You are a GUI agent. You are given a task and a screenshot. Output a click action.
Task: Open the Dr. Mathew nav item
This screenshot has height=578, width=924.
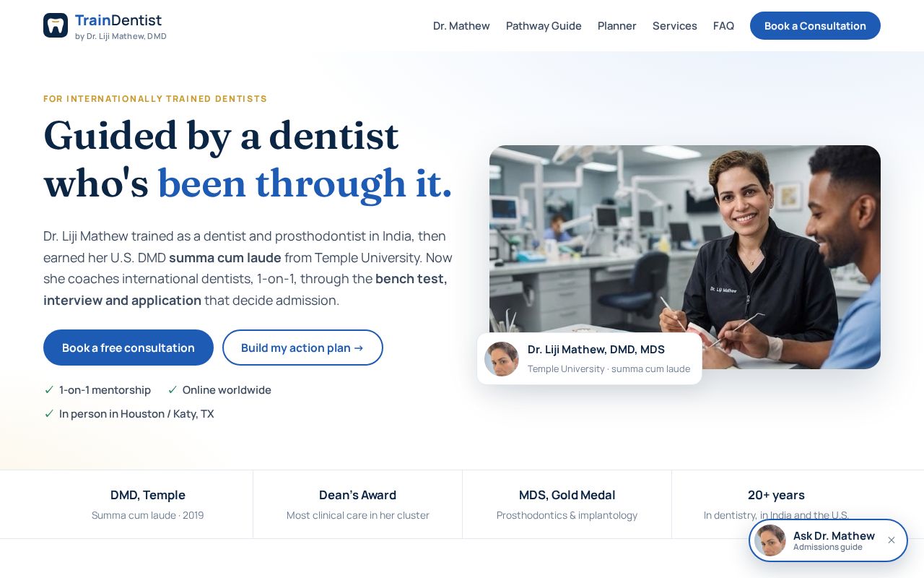coord(461,26)
